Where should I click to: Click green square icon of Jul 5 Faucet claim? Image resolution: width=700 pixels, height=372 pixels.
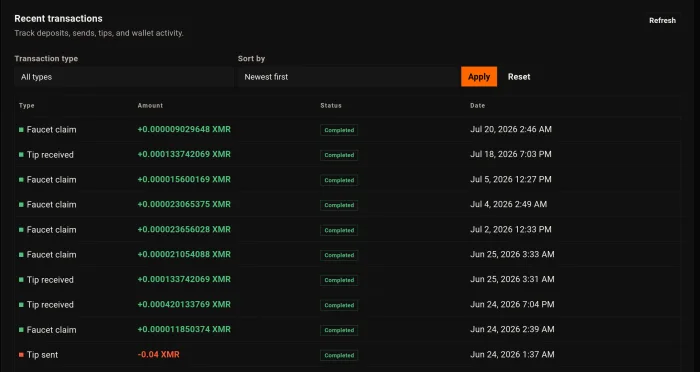pyautogui.click(x=21, y=180)
